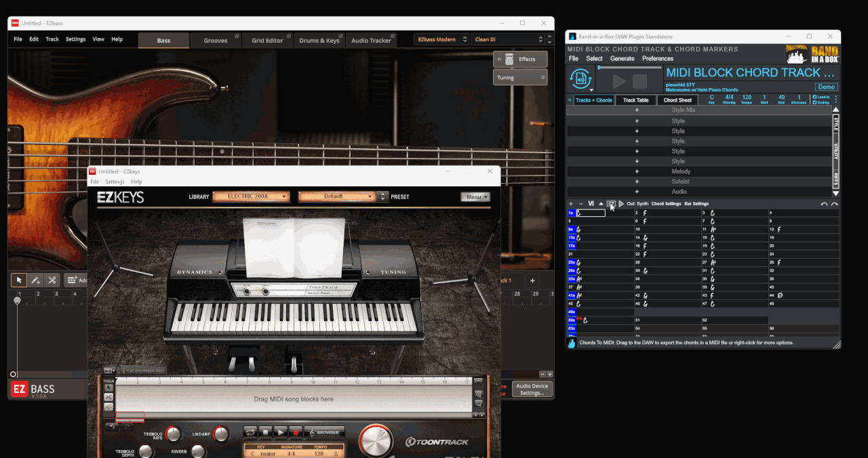Click the C7 chord entry icon
Screen dimensions: 868x458
tap(611, 204)
